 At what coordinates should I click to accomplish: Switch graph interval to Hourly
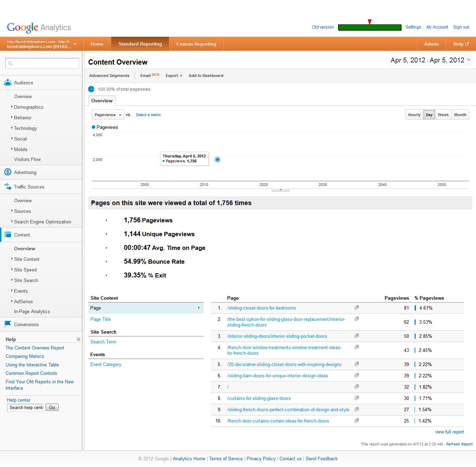414,115
